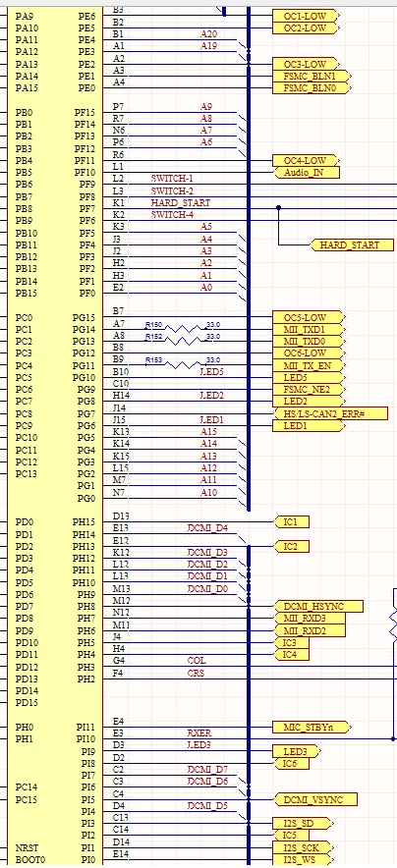The height and width of the screenshot is (868, 397).
Task: Click the DCMI_HSYNC port
Action: coord(319,607)
